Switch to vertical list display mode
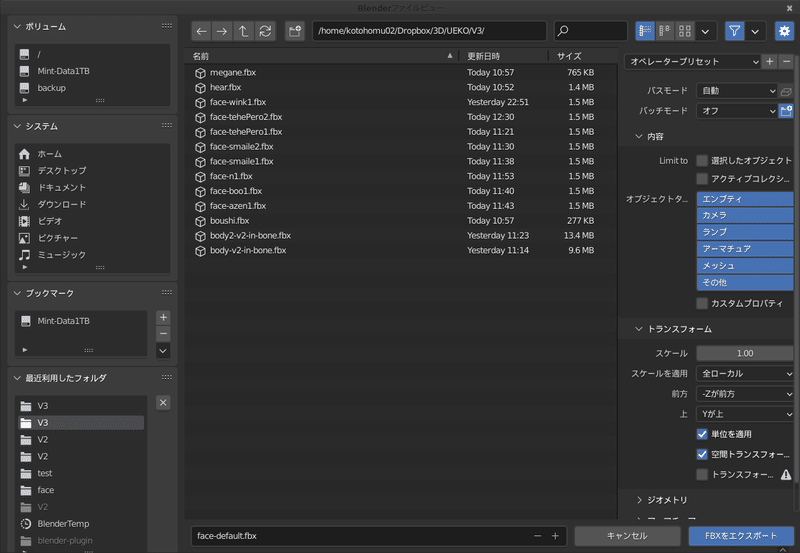800x553 pixels. coord(645,31)
